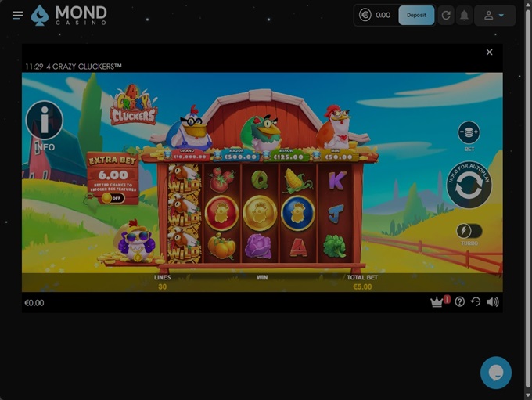Toggle the TURBO spin switch
Screen dimensions: 532x400
click(469, 231)
